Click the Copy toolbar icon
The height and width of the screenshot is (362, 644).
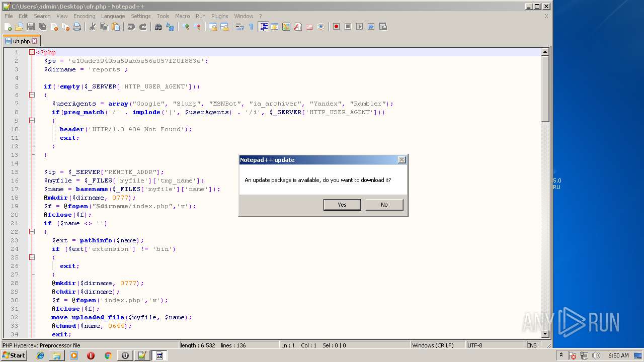[104, 27]
